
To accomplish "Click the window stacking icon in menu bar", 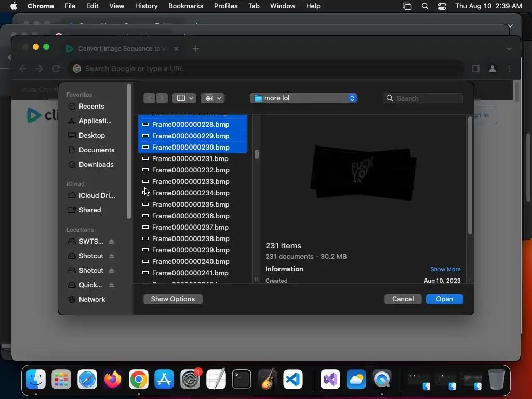I will (407, 6).
